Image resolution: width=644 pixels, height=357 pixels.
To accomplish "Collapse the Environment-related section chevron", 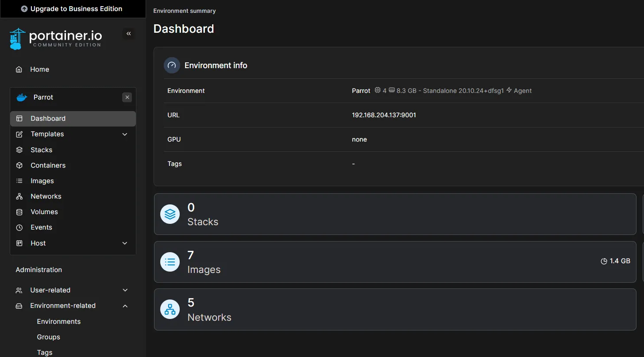I will click(125, 306).
